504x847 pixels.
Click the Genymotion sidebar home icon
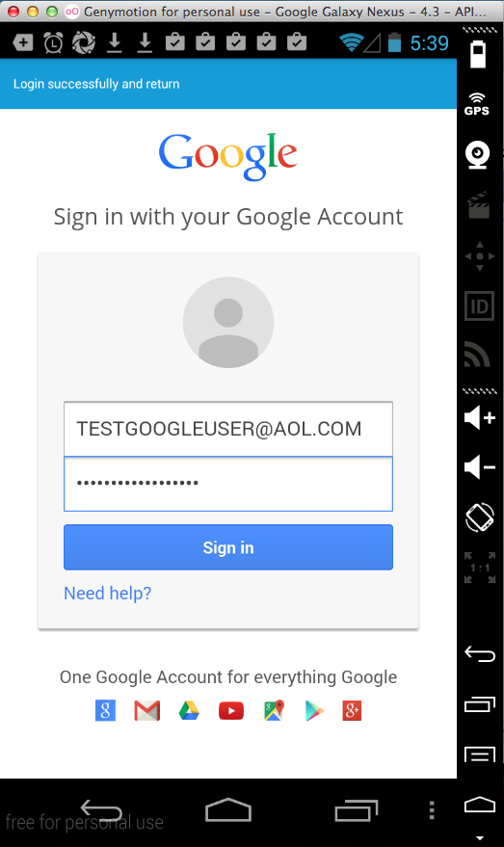480,805
